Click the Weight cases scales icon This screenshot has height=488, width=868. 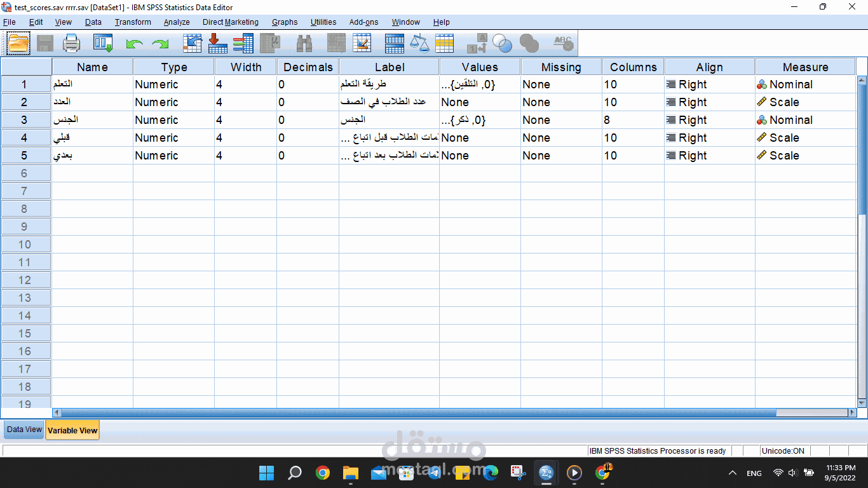(419, 43)
